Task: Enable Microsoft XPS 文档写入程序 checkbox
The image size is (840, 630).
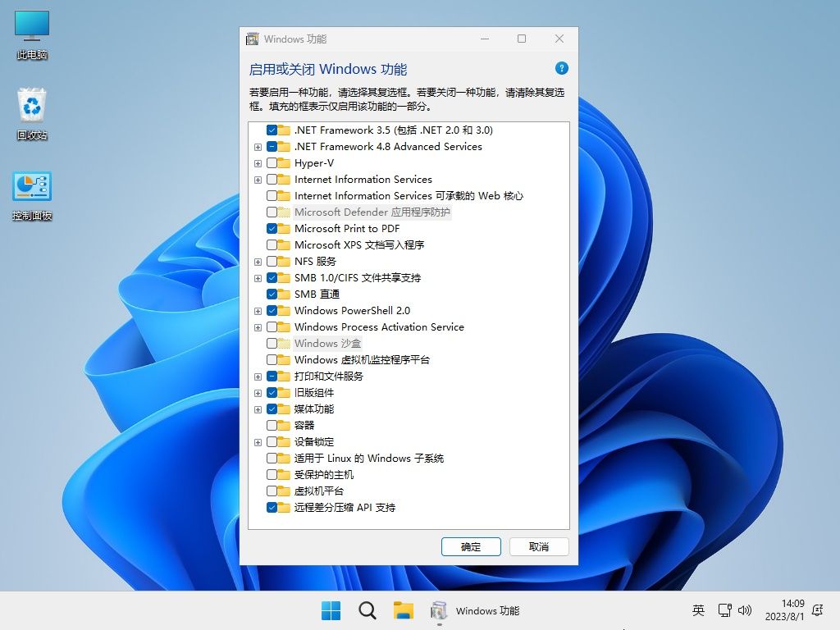Action: tap(272, 244)
